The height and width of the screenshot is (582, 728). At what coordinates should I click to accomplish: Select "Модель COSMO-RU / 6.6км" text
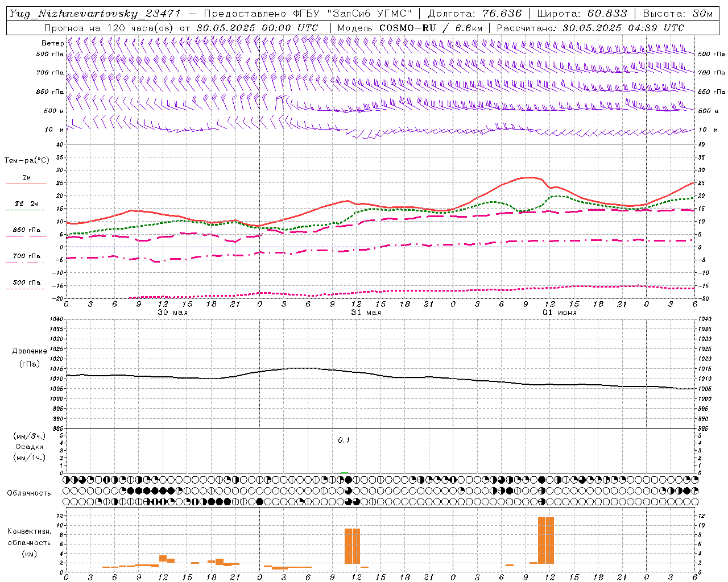(409, 28)
